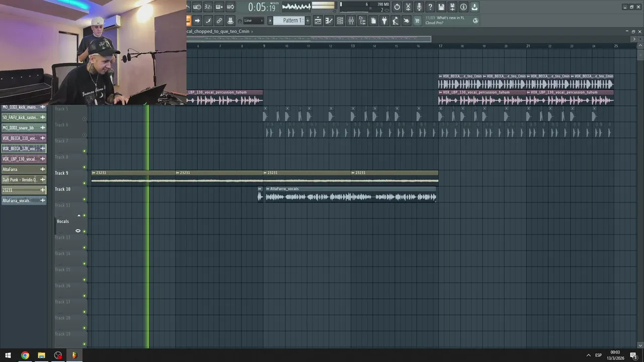This screenshot has width=644, height=362.
Task: Click the playlist horizontal zoom scrollbar
Action: [x=308, y=39]
